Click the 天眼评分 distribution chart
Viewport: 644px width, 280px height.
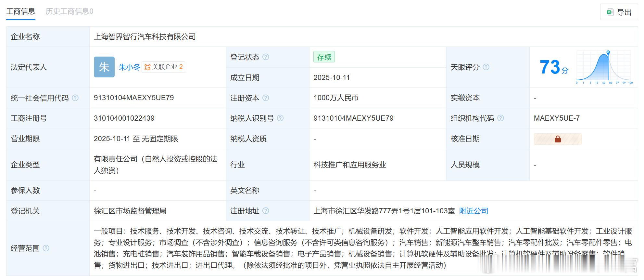pyautogui.click(x=604, y=67)
